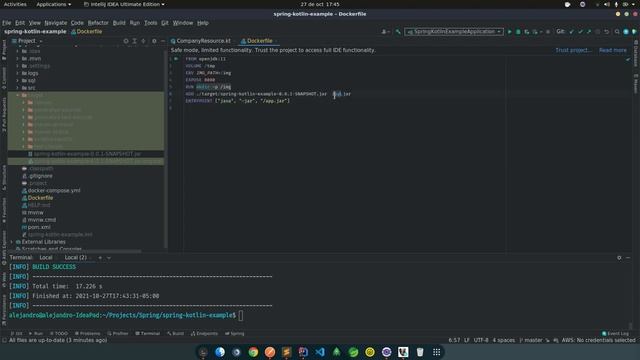Screen dimensions: 640x360
Task: Open the File menu
Action: [x=7, y=23]
